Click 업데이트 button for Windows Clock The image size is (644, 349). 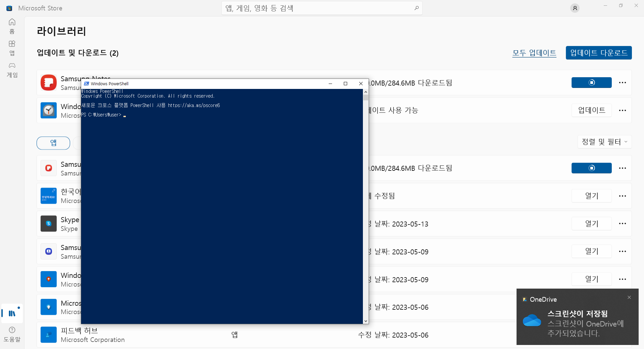591,110
